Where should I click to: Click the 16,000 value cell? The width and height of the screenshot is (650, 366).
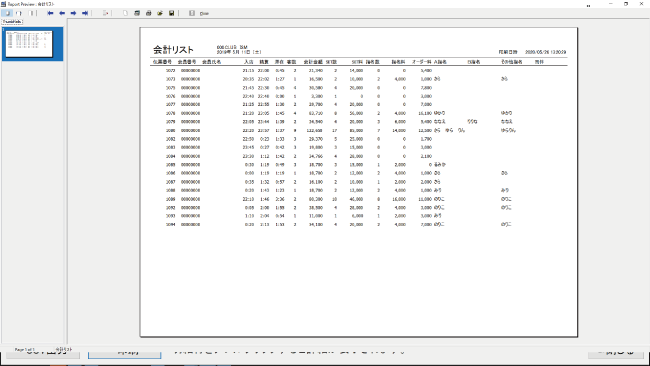(399, 199)
